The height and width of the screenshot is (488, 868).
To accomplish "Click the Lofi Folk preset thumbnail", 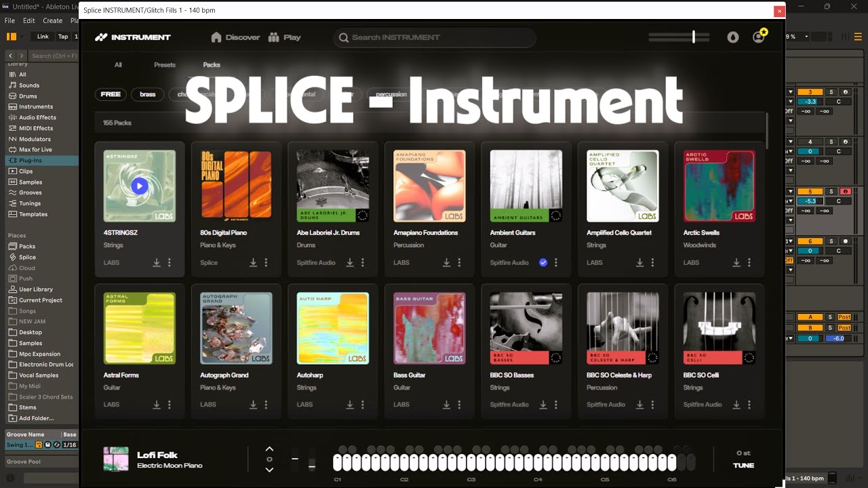I will click(x=115, y=459).
